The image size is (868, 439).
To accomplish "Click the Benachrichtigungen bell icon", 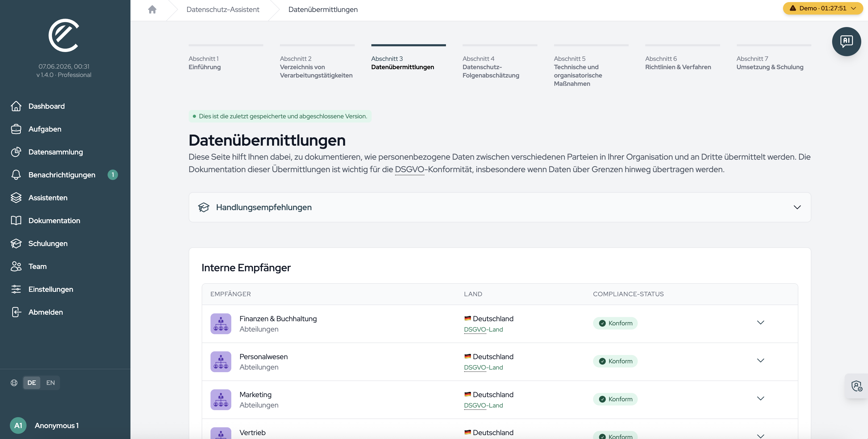I will pos(16,175).
